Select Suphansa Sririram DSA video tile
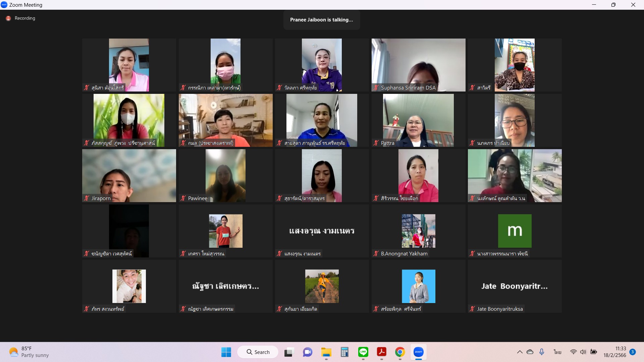Image resolution: width=644 pixels, height=362 pixels. (x=418, y=65)
